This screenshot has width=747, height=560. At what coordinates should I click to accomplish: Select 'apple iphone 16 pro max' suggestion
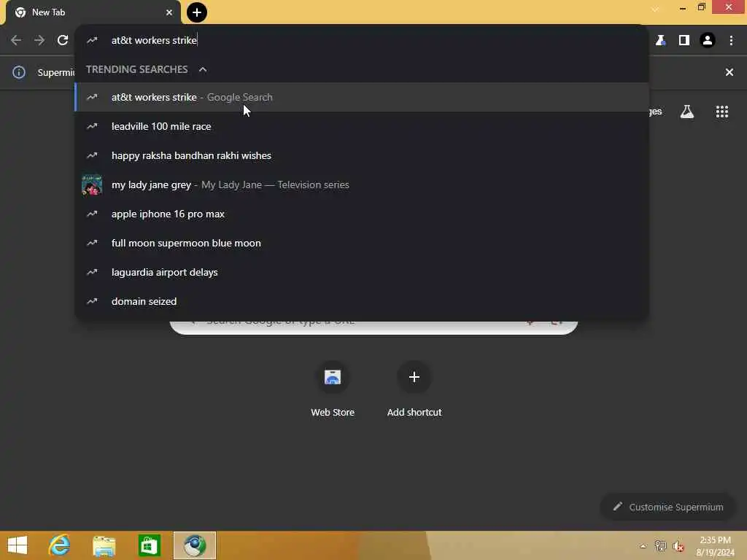click(x=362, y=214)
